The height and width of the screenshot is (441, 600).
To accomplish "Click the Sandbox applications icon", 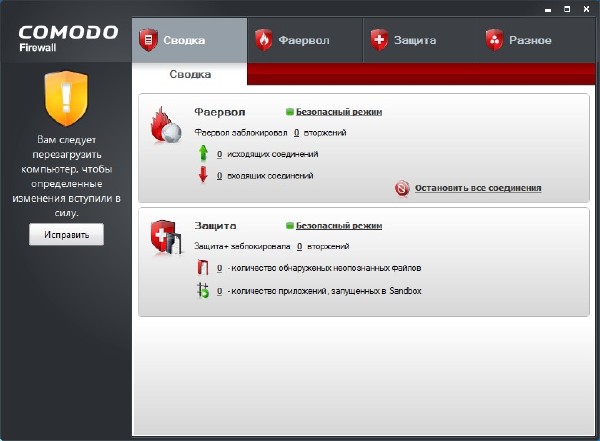I will coord(202,290).
